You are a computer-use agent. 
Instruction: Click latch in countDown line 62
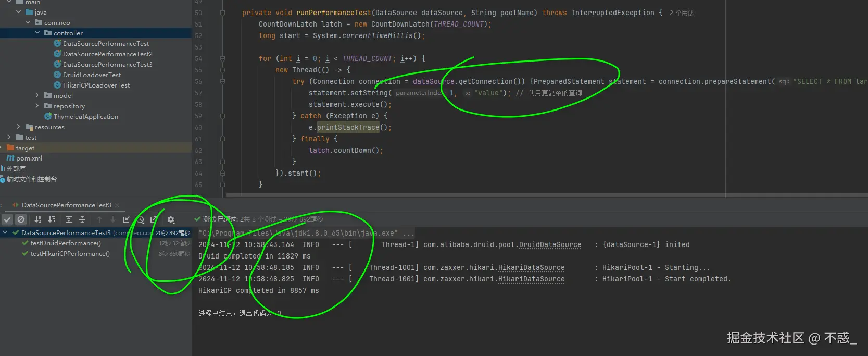coord(319,150)
